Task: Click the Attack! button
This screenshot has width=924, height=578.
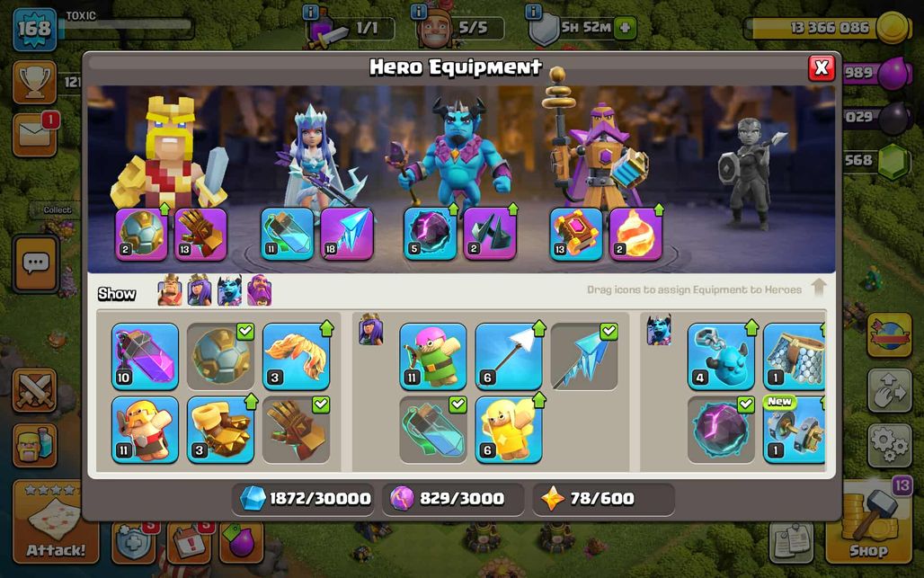Action: pyautogui.click(x=56, y=522)
